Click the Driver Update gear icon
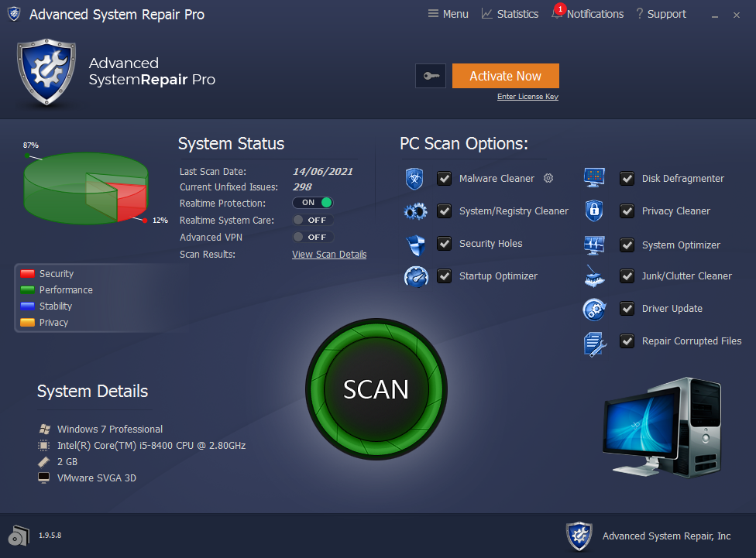Image resolution: width=756 pixels, height=558 pixels. click(594, 310)
